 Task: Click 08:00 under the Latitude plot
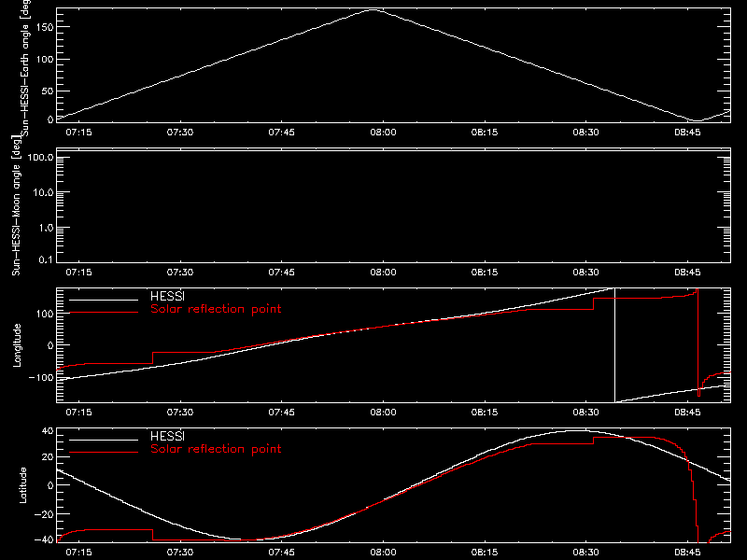pos(383,553)
